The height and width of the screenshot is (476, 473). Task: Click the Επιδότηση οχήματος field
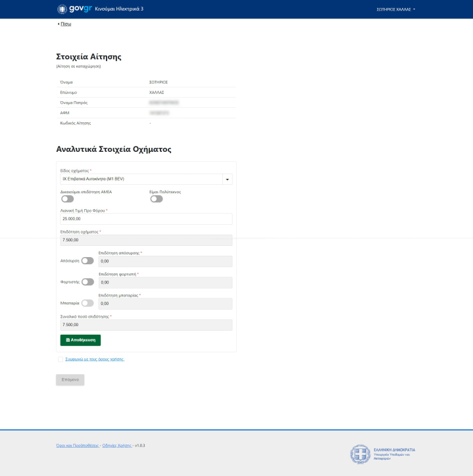click(x=146, y=240)
